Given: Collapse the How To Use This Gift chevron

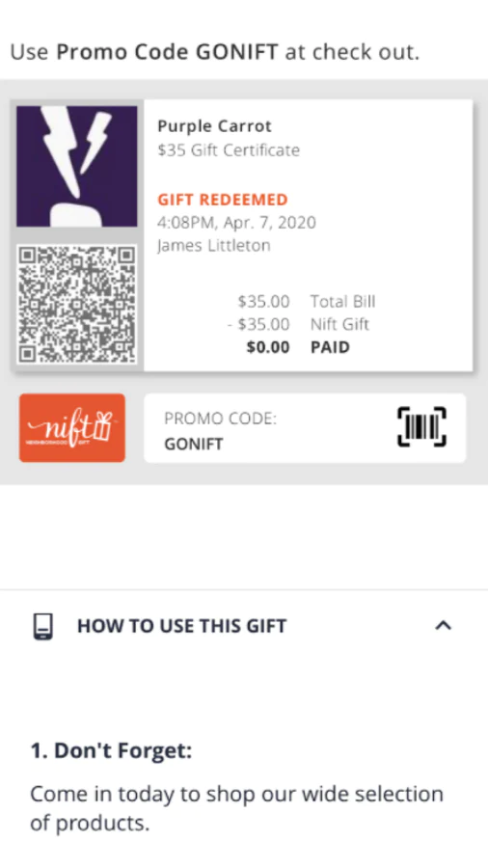Looking at the screenshot, I should pyautogui.click(x=444, y=626).
